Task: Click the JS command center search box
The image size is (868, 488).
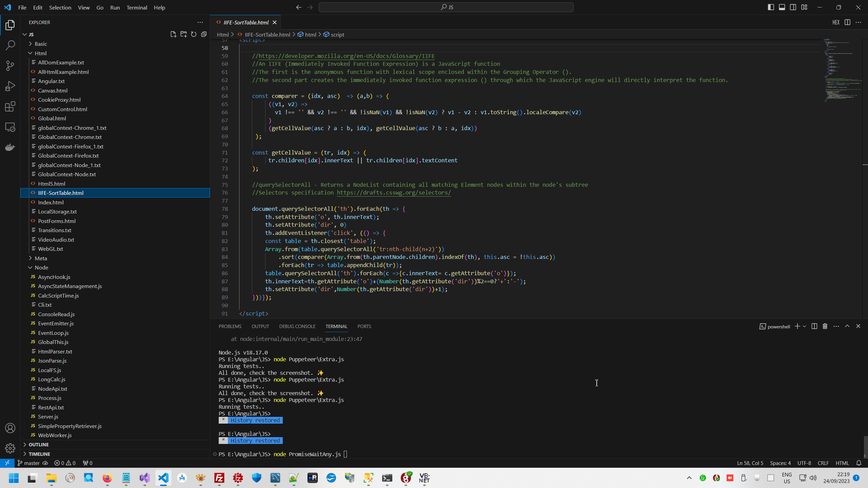Action: pyautogui.click(x=446, y=7)
